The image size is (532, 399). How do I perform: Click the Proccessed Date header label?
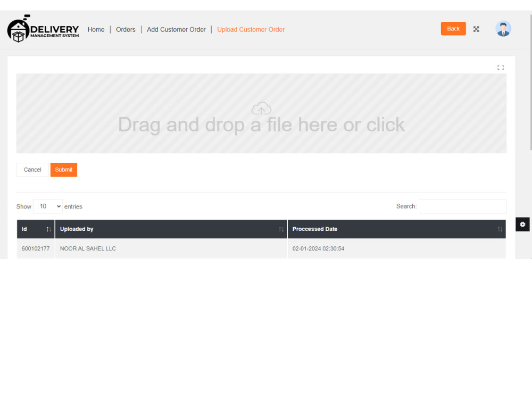tap(315, 229)
